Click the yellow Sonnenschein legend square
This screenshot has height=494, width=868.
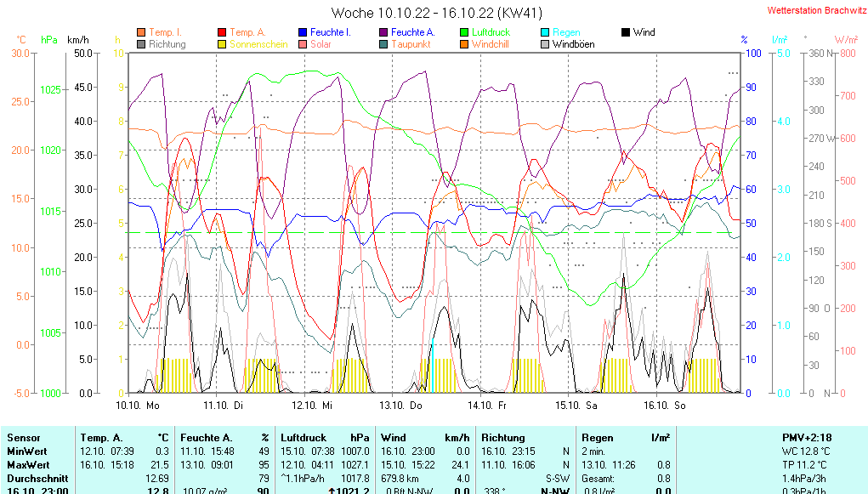(222, 44)
